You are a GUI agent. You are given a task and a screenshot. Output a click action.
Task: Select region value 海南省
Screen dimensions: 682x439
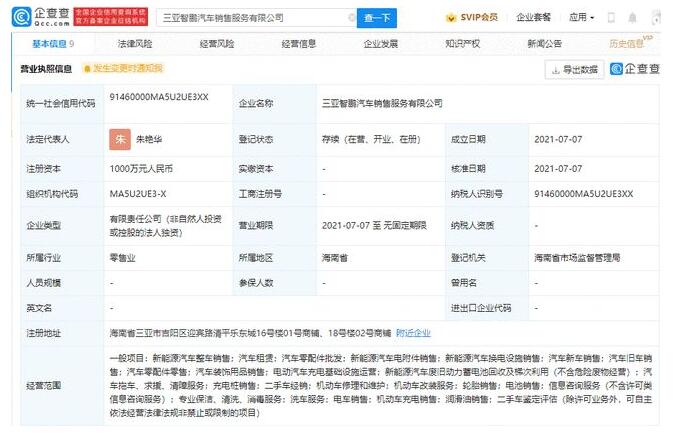click(x=335, y=258)
